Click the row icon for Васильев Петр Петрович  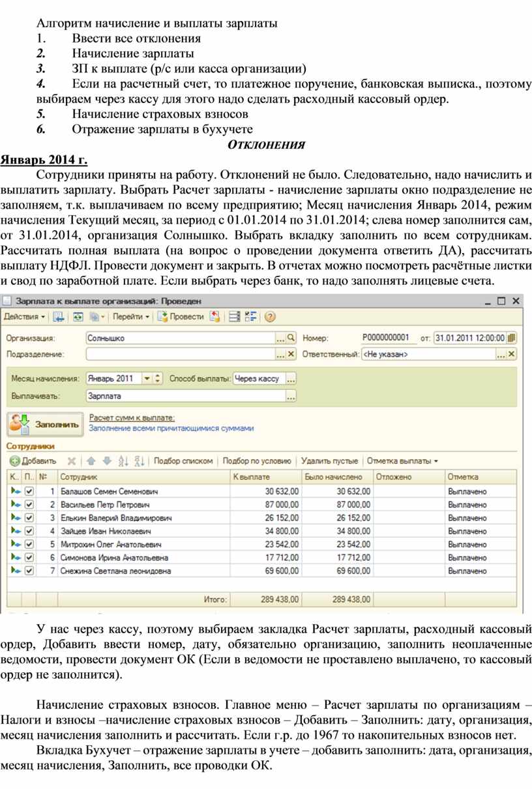[x=15, y=505]
